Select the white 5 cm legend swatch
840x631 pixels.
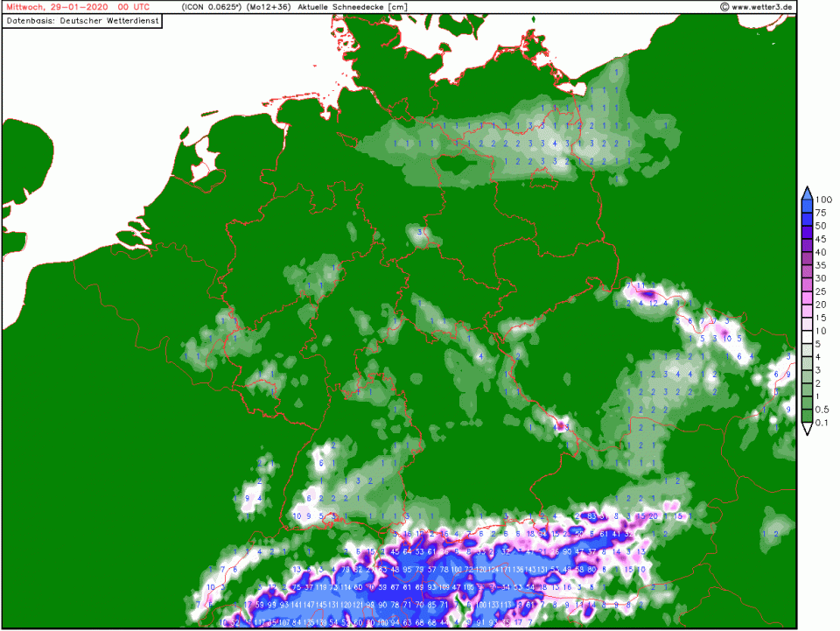(807, 338)
